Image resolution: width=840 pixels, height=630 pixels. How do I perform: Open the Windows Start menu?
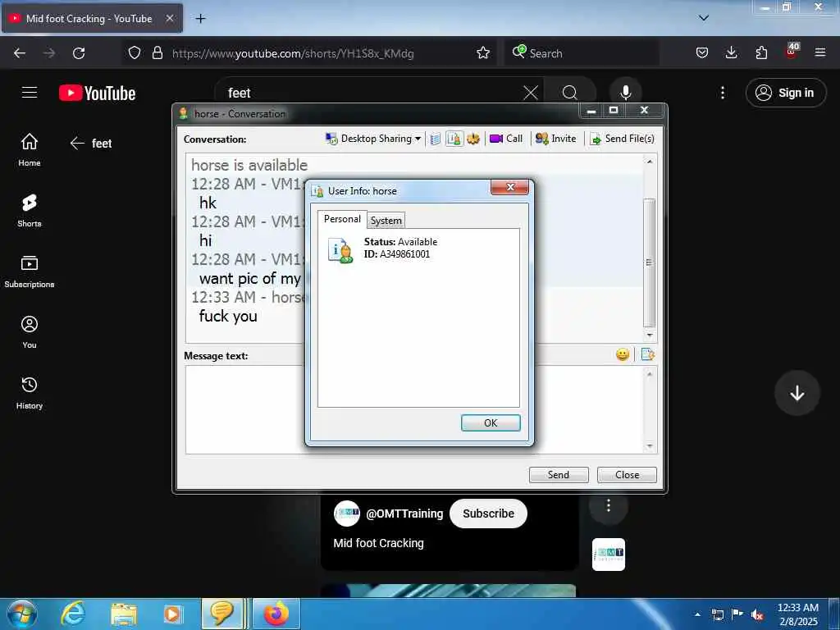pyautogui.click(x=22, y=614)
